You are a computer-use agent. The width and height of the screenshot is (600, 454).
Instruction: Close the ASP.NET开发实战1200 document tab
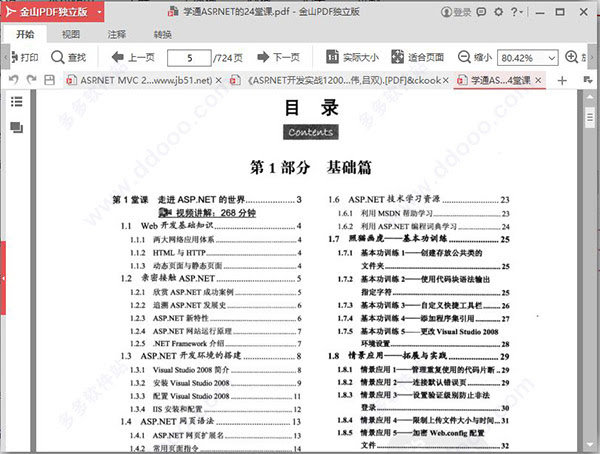pos(446,80)
